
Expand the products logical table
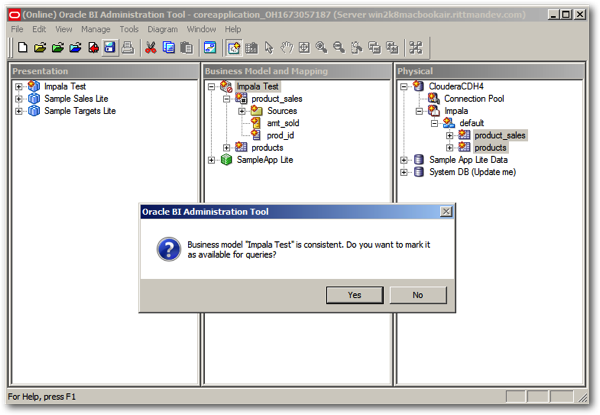click(227, 148)
